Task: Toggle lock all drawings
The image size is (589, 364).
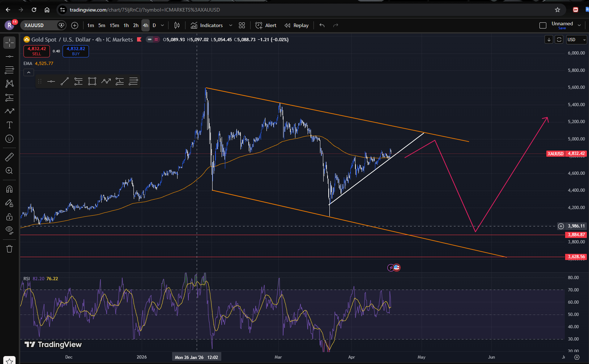Action: pyautogui.click(x=9, y=217)
